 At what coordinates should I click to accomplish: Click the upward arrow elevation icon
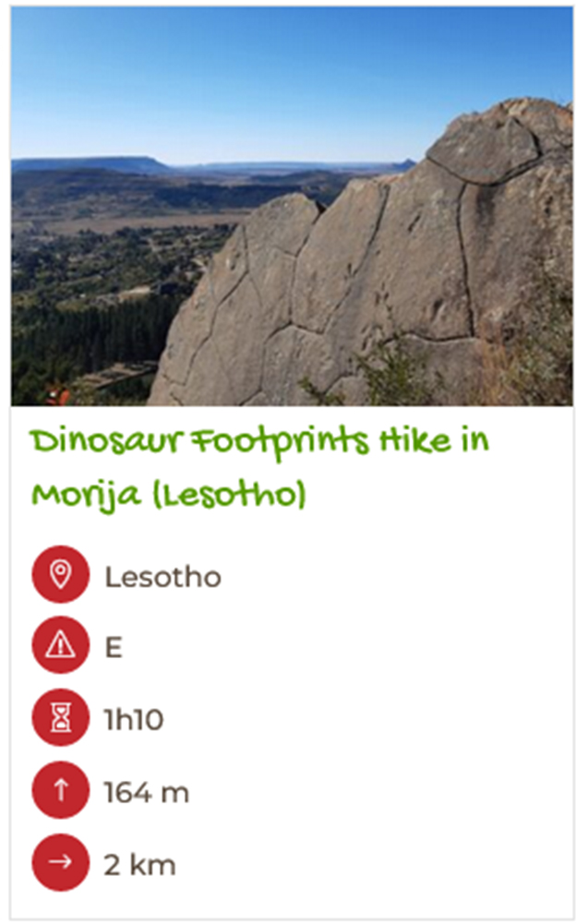click(61, 790)
